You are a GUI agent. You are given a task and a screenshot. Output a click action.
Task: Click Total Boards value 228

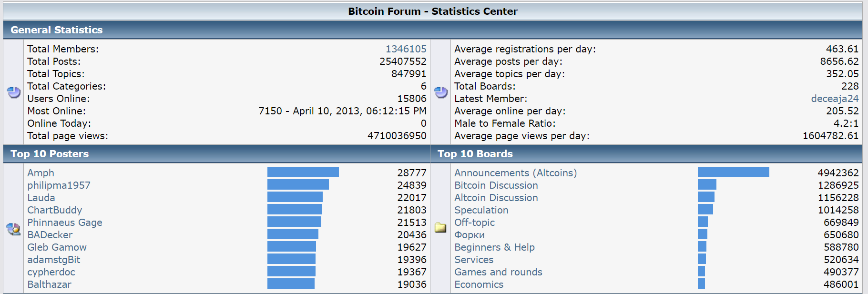click(850, 86)
